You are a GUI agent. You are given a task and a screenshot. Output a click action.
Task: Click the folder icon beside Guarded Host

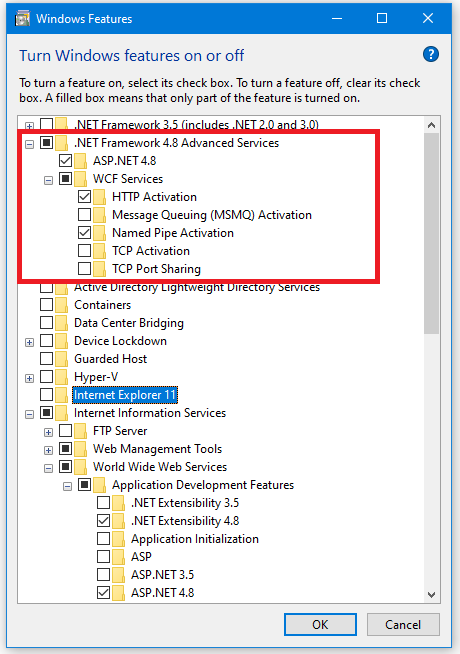[62, 359]
